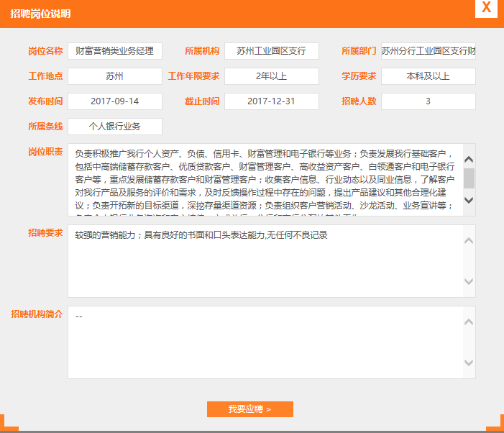The image size is (504, 433).
Task: Select the 工作年限要求 field 2年以上
Action: tap(271, 76)
